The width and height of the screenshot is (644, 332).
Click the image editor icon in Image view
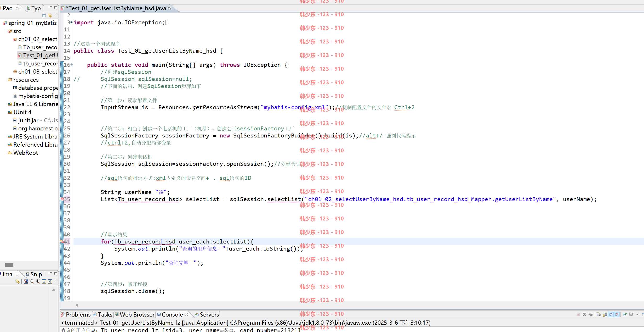[x=26, y=282]
